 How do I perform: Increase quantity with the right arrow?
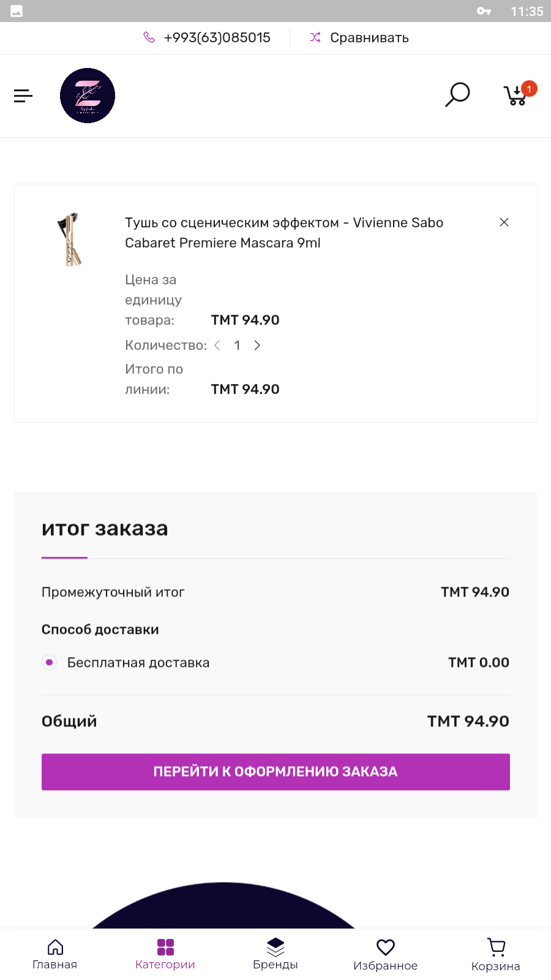pyautogui.click(x=257, y=345)
